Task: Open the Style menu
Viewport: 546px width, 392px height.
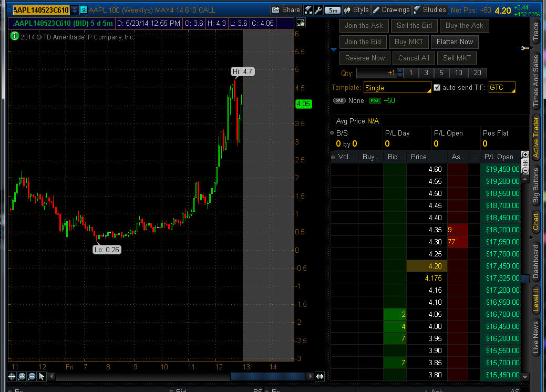Action: point(356,10)
